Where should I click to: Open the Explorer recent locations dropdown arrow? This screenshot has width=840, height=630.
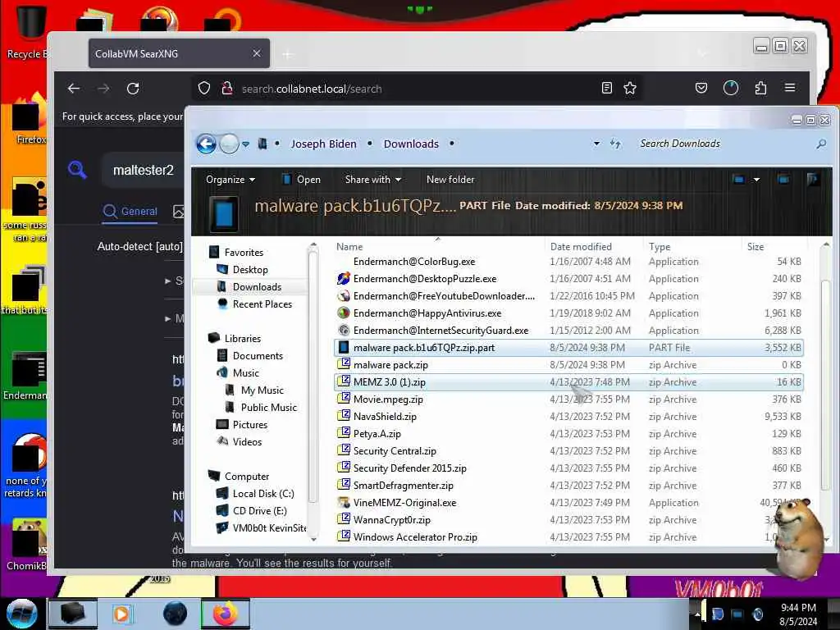[245, 144]
